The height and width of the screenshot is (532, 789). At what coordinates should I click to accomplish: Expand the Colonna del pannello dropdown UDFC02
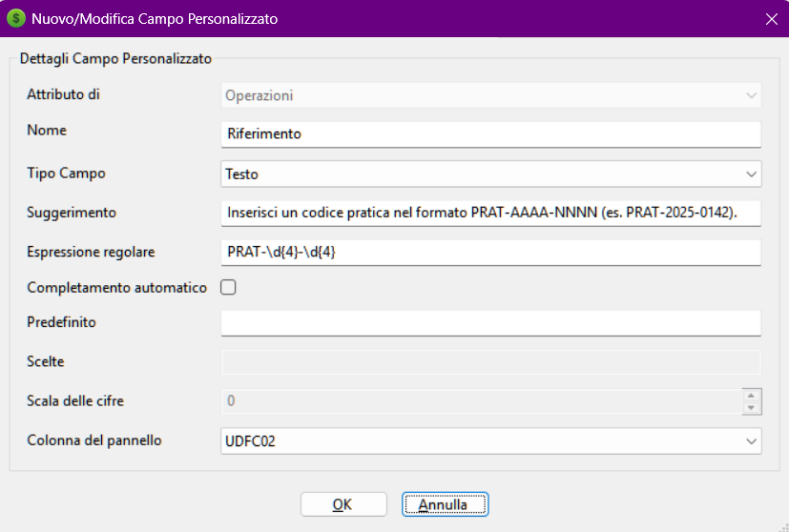tap(490, 441)
